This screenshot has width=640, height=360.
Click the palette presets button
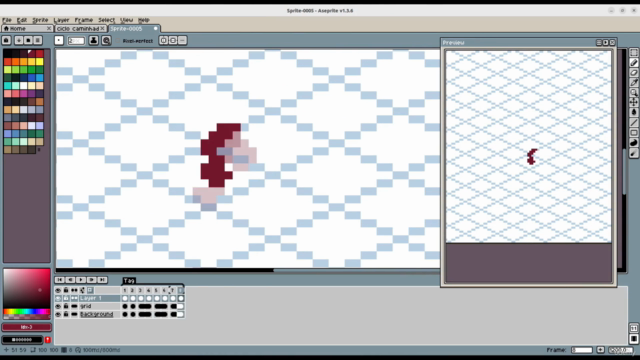[x=28, y=40]
